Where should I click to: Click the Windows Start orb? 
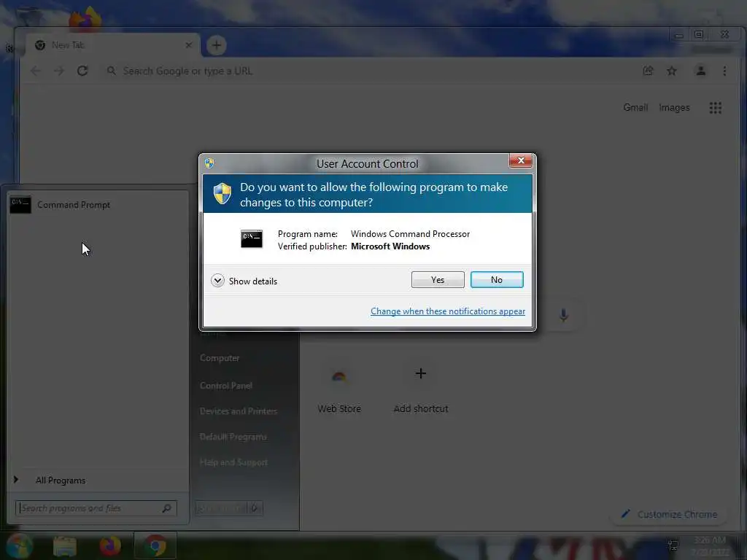pyautogui.click(x=18, y=545)
